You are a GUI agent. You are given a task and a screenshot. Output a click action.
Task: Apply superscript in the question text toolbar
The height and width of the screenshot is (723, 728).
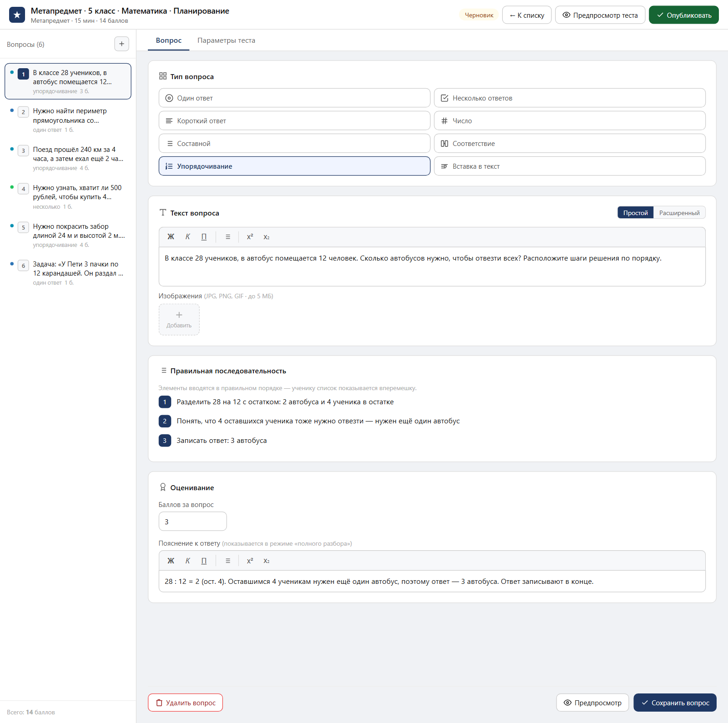250,237
